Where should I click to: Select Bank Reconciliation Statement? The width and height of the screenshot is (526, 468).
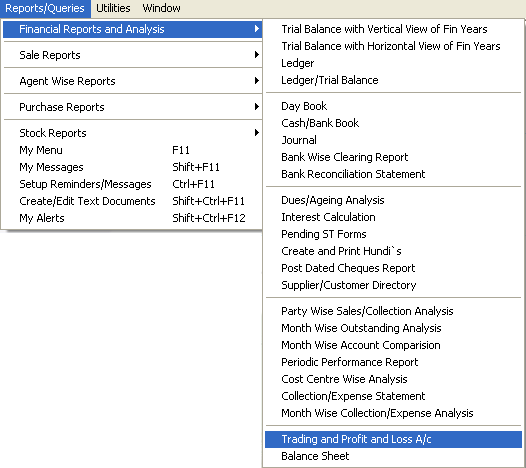click(x=393, y=174)
